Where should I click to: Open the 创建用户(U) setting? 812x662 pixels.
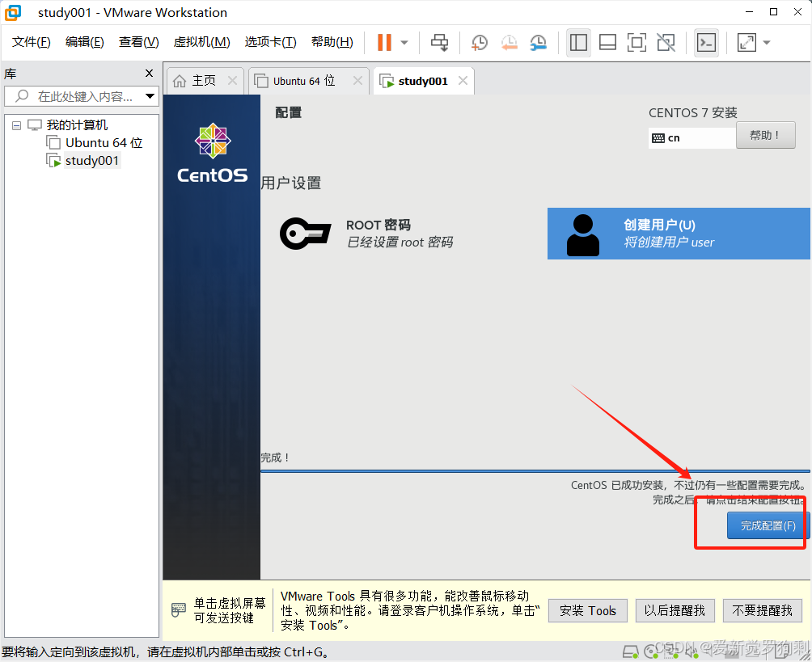pos(679,234)
